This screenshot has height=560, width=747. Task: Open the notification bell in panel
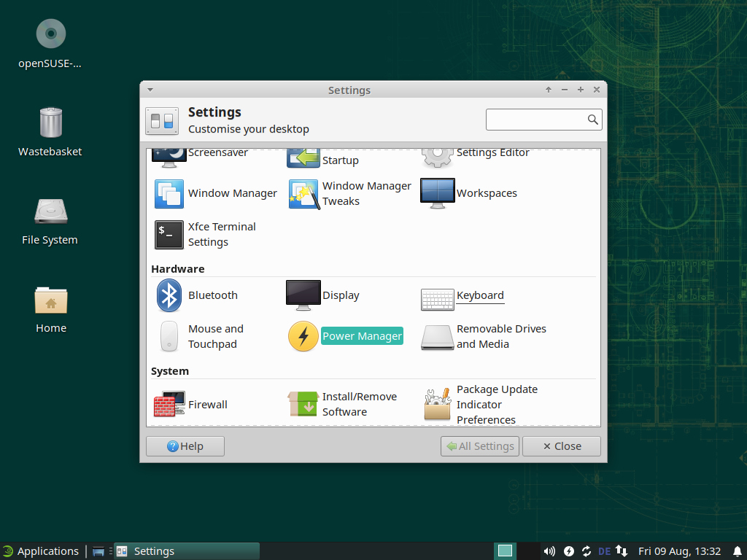[x=738, y=551]
